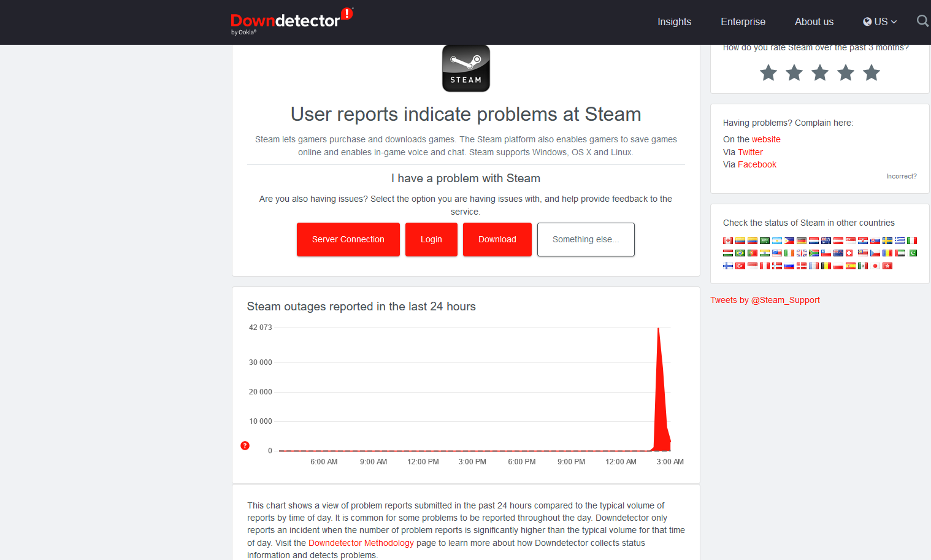Select the Norway flag

pos(777,266)
